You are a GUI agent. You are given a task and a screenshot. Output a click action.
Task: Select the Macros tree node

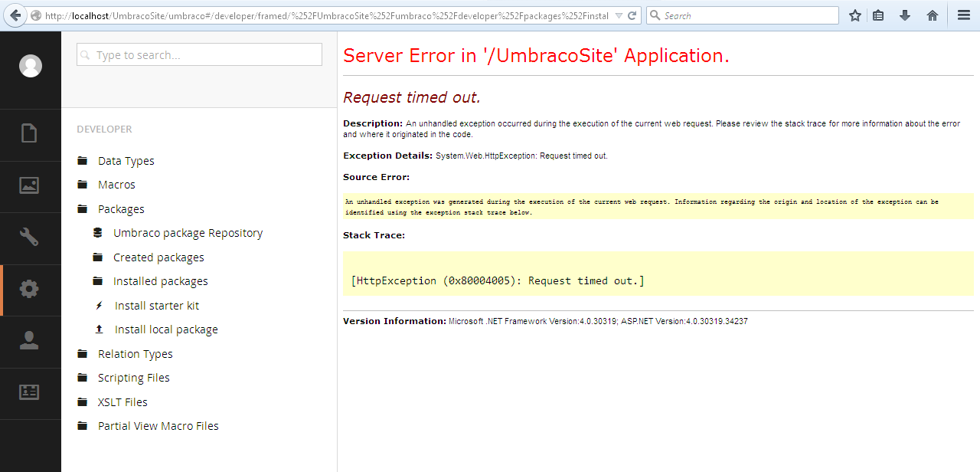pyautogui.click(x=116, y=185)
